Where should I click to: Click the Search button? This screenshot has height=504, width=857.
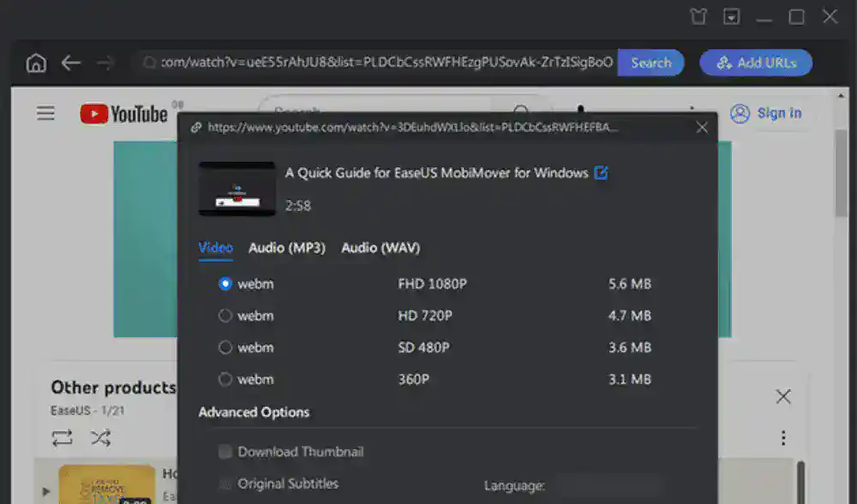coord(650,63)
